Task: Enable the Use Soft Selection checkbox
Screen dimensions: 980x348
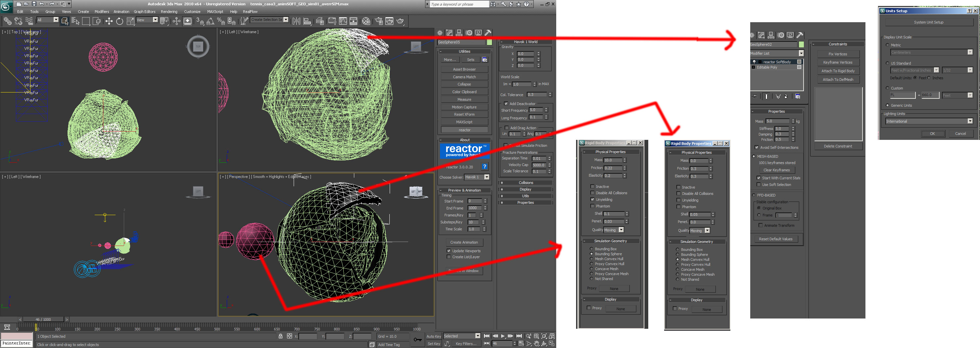Action: pyautogui.click(x=759, y=185)
